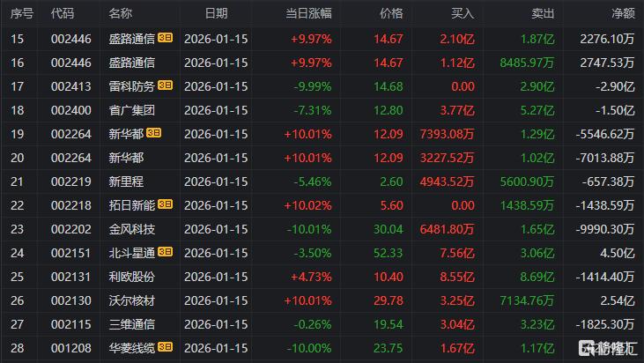The height and width of the screenshot is (363, 644).
Task: Select the 3日 tag beside 北斗星通
Action: (x=165, y=251)
